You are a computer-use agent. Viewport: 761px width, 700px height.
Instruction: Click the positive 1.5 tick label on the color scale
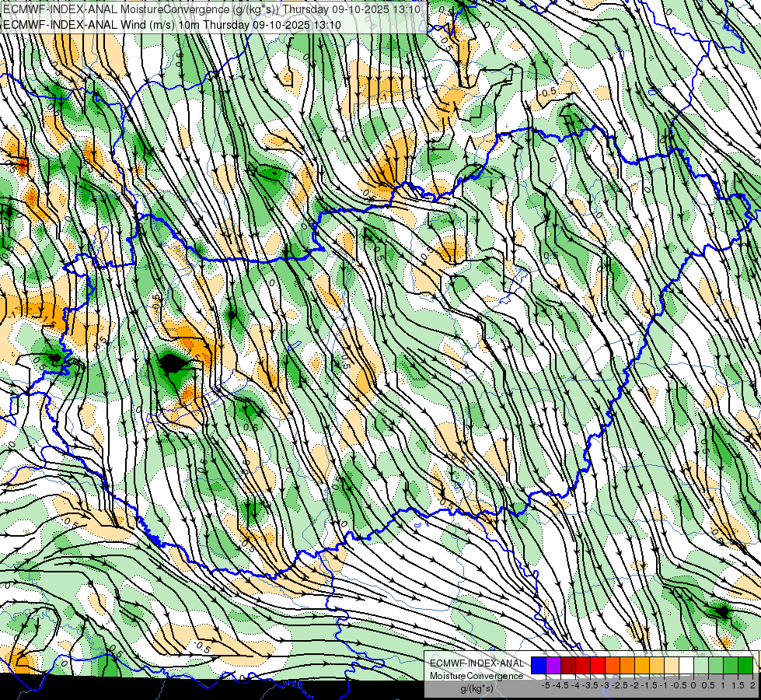tap(738, 685)
